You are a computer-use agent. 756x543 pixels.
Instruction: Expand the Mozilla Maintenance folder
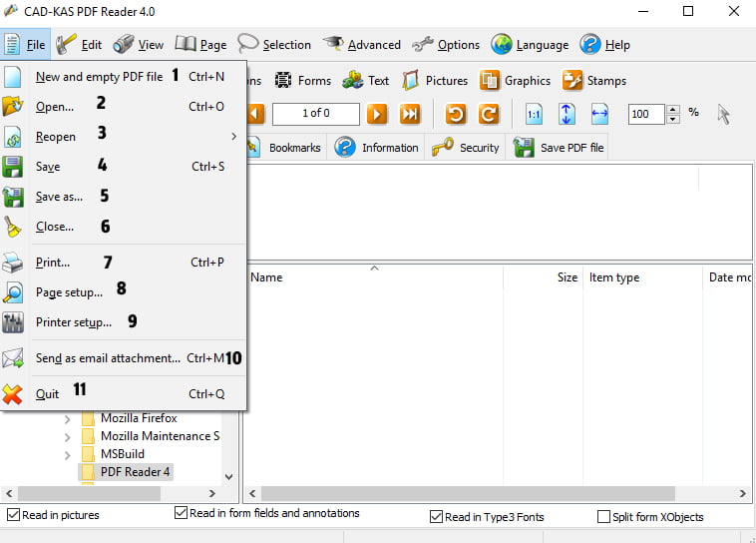[x=68, y=437]
